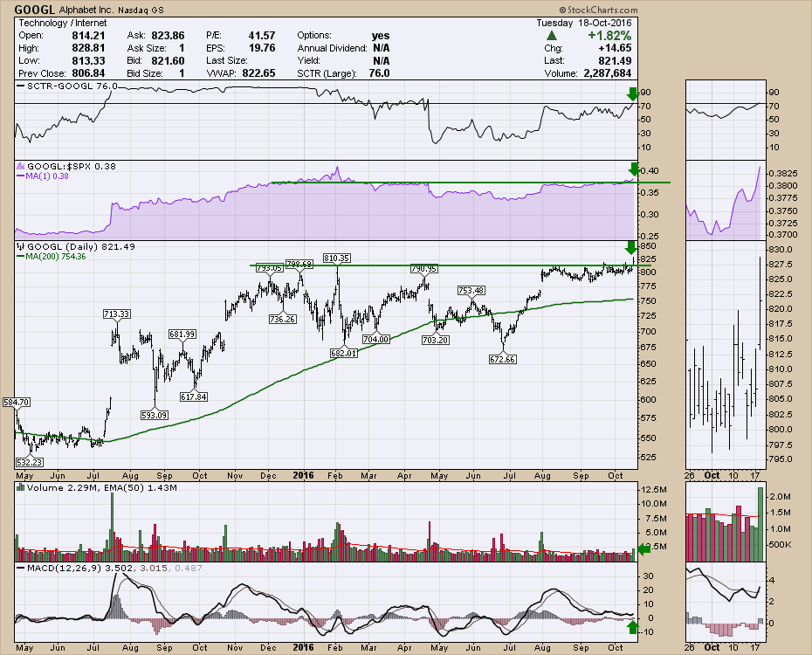Click the 682.01 low label

(344, 353)
